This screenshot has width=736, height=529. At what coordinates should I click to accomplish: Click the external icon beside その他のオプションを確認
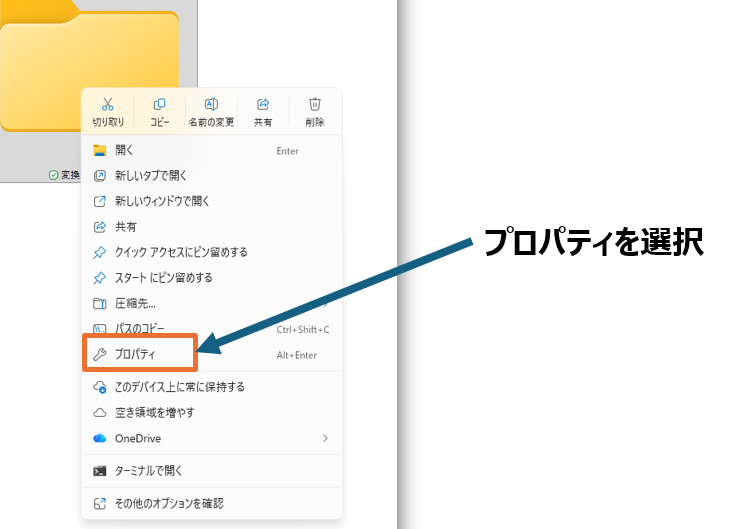tap(100, 504)
